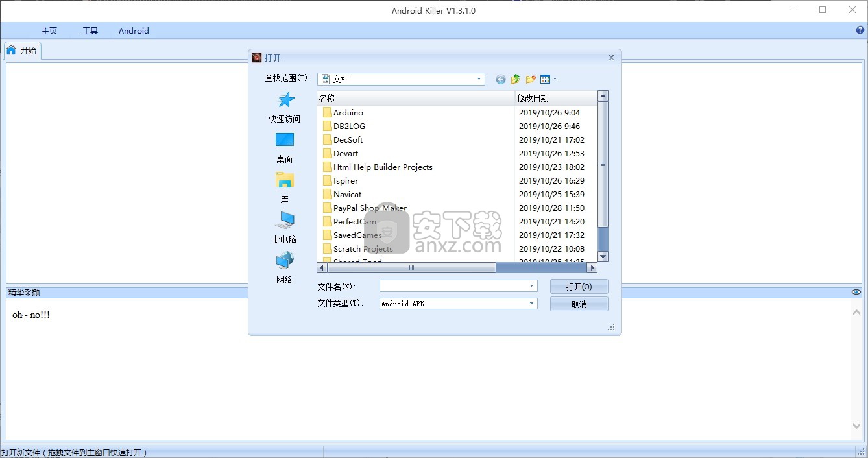
Task: Switch to the 开始 tab
Action: click(22, 50)
